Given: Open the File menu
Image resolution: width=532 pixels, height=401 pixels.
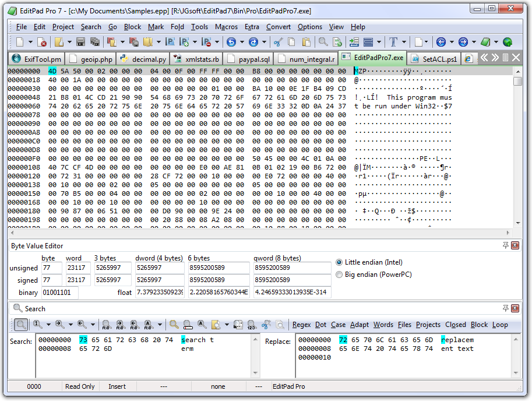Looking at the screenshot, I should pos(22,27).
